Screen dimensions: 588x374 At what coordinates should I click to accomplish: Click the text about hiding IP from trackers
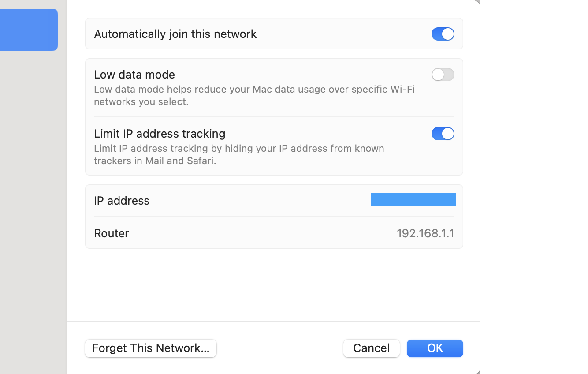point(239,154)
